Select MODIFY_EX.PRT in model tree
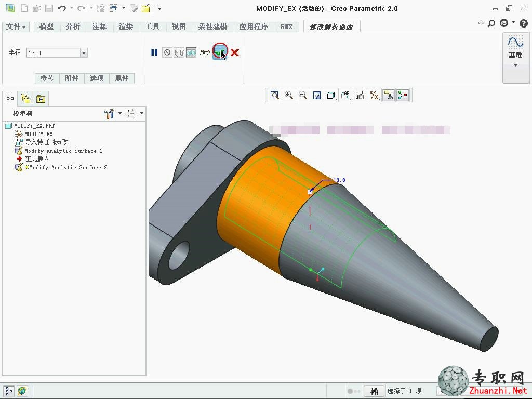Image resolution: width=532 pixels, height=399 pixels. point(34,126)
